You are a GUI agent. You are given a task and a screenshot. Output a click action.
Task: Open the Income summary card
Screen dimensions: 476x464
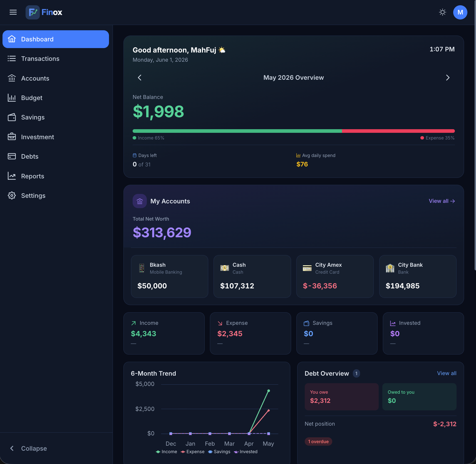pos(164,333)
